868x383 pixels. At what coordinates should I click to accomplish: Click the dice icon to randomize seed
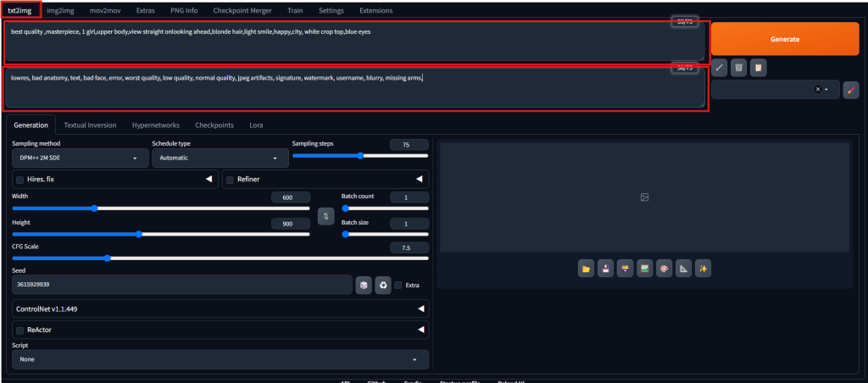(364, 285)
